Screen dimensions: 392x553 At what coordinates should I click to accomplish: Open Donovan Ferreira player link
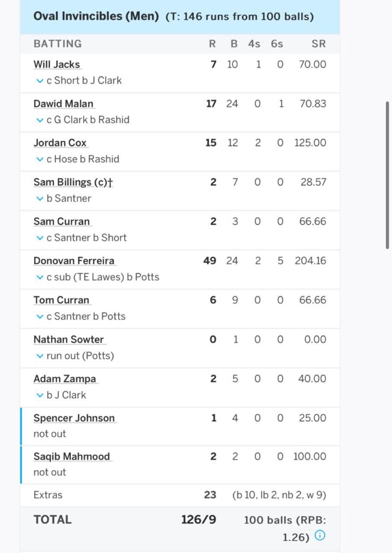click(x=74, y=261)
